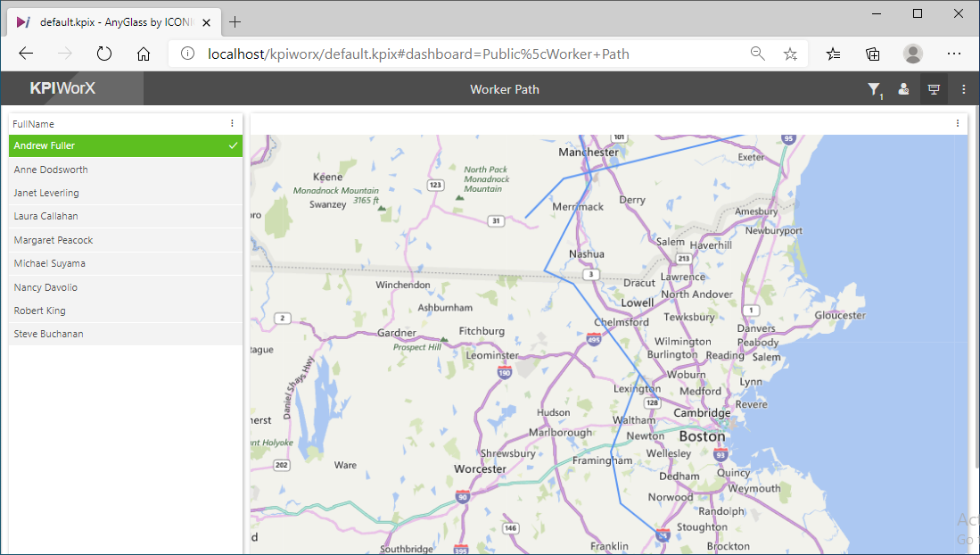This screenshot has height=555, width=980.
Task: Open the FullName panel options menu
Action: 233,124
